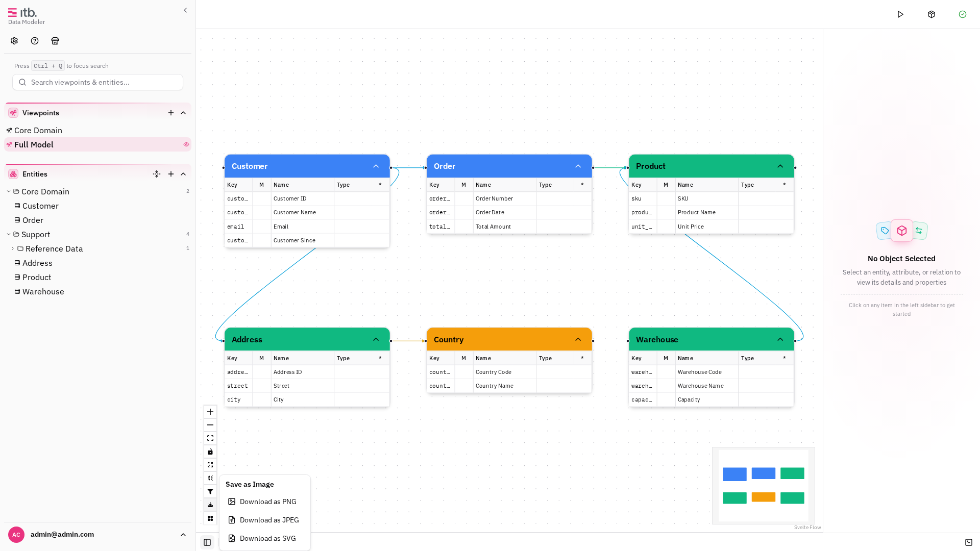The image size is (980, 551).
Task: Expand the Reference Data folder
Action: pos(13,248)
